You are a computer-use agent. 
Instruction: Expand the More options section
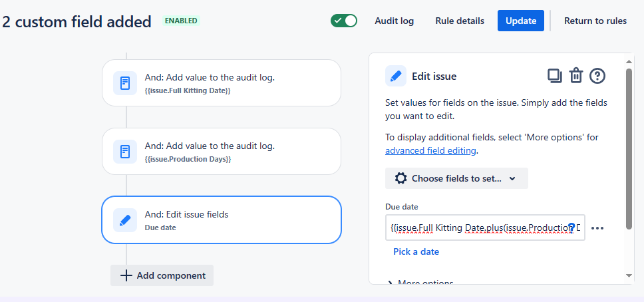(421, 283)
